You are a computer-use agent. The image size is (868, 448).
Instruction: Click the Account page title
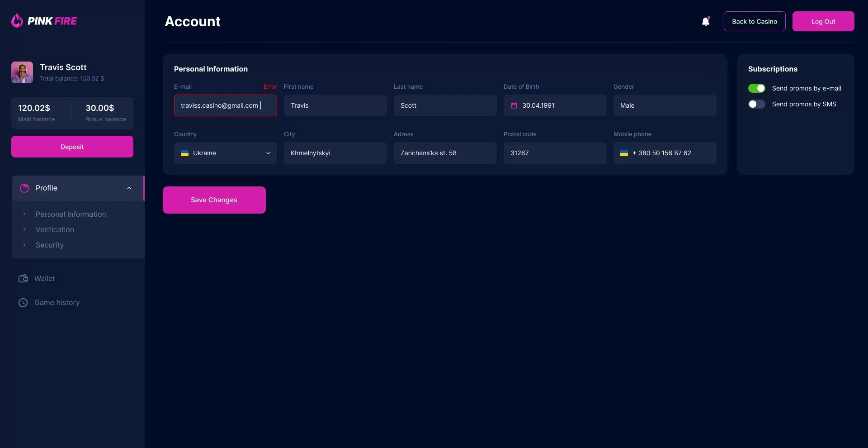pyautogui.click(x=193, y=21)
